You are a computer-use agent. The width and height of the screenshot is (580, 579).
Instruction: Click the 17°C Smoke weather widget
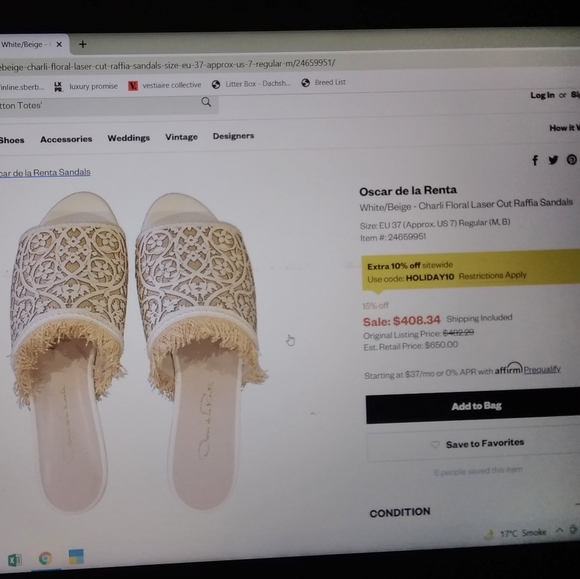tap(516, 533)
